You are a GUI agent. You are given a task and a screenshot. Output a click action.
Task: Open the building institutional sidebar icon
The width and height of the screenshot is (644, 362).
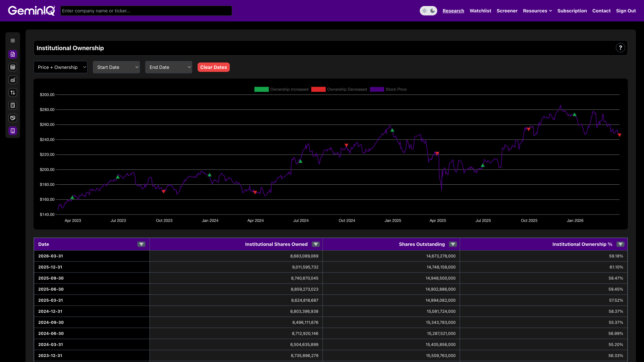click(13, 131)
